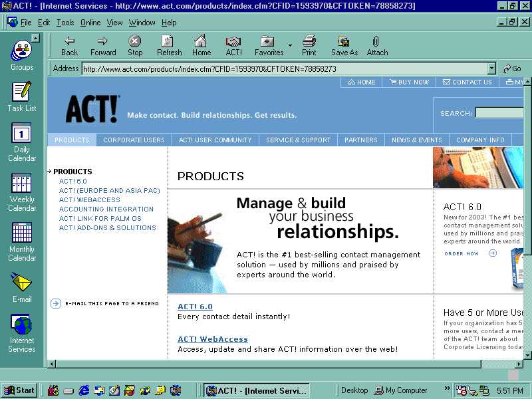
Task: Open the View menu
Action: (114, 23)
